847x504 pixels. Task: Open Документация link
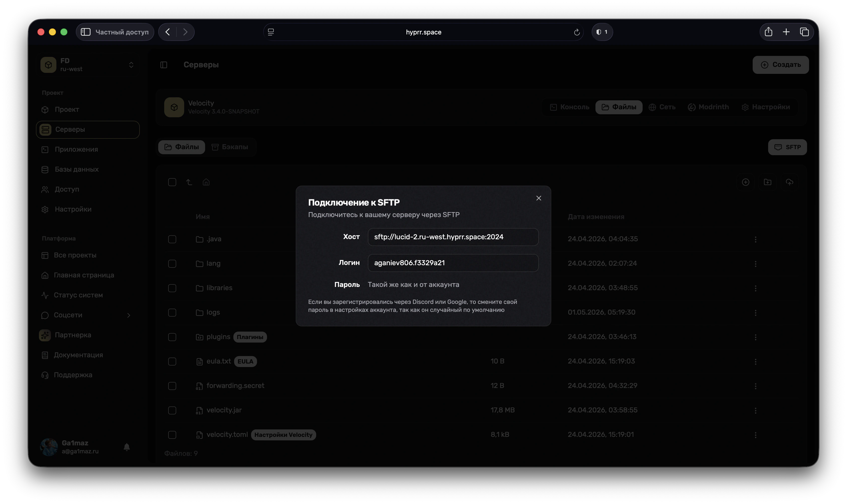pos(88,355)
